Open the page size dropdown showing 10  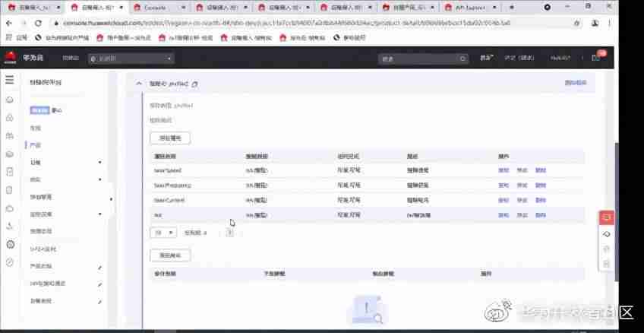(x=163, y=233)
